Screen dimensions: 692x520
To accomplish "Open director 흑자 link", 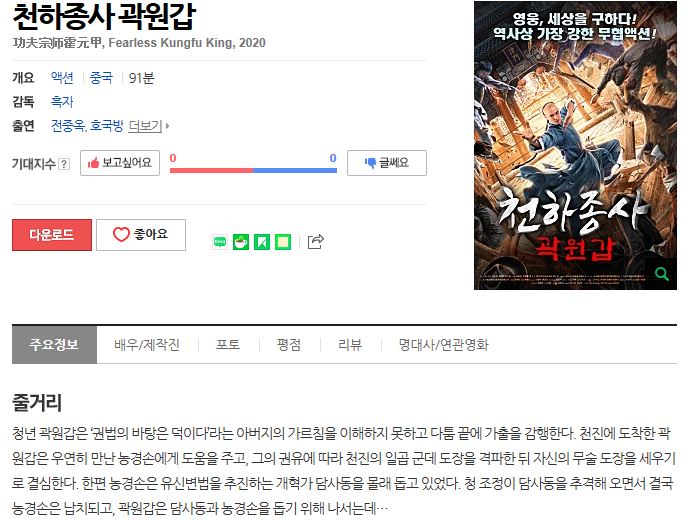I will (62, 102).
